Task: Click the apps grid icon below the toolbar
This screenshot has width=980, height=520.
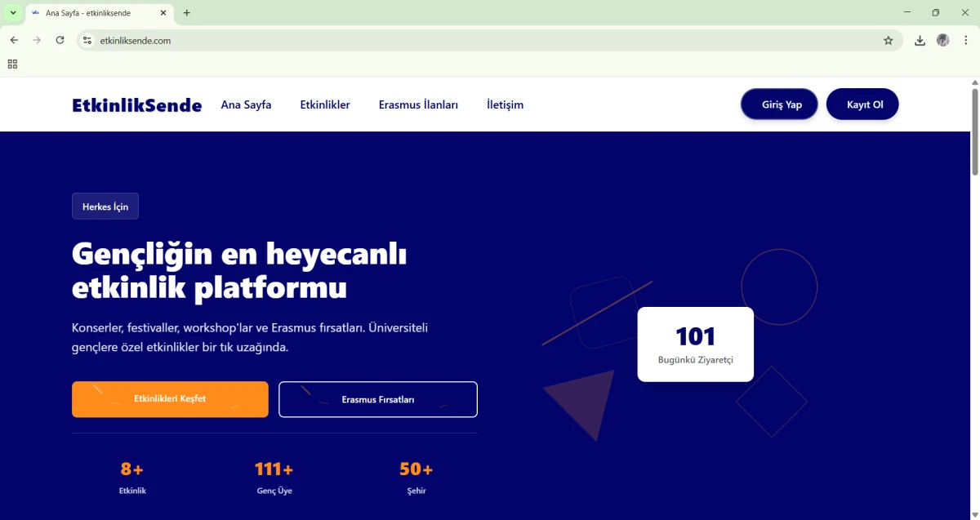Action: [x=11, y=63]
